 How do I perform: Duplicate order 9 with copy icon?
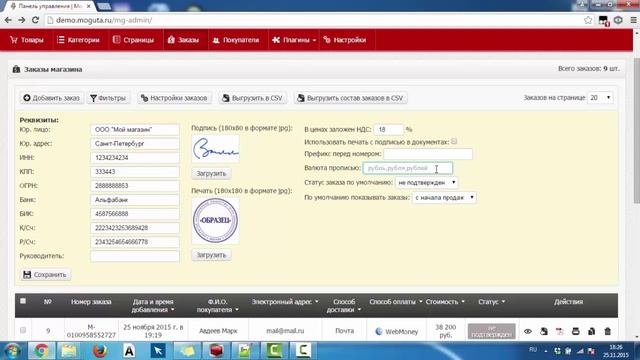point(591,331)
